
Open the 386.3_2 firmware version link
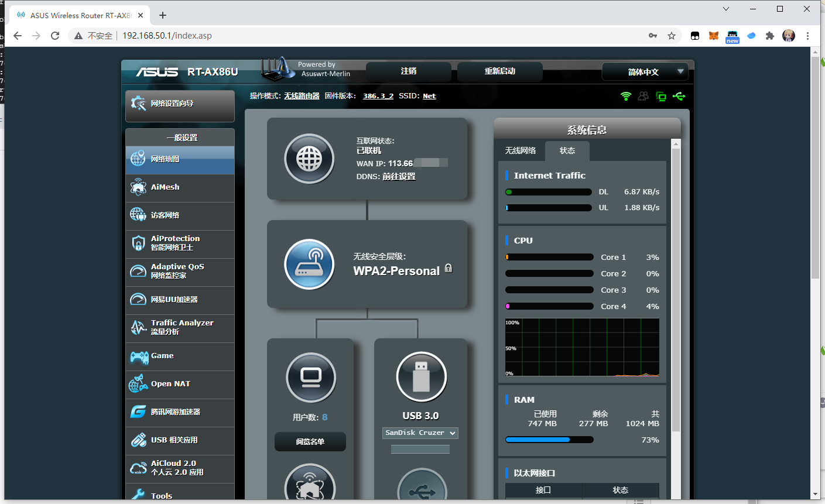pos(378,96)
